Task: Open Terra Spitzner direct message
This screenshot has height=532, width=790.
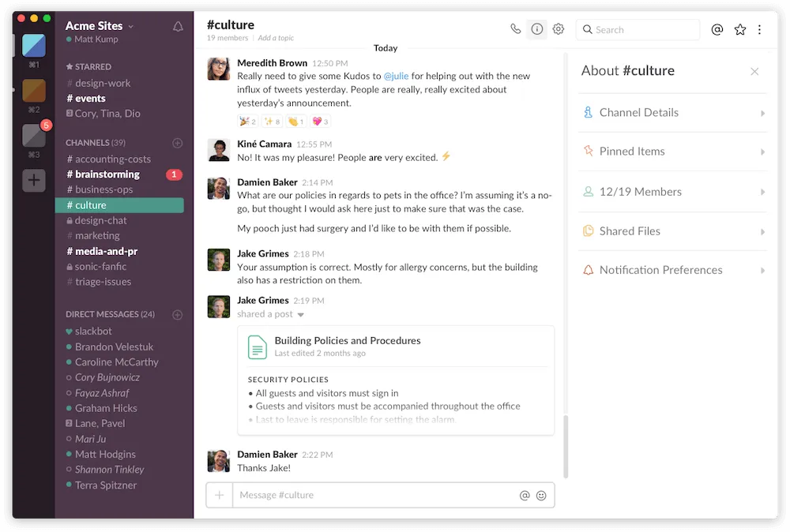Action: tap(101, 485)
